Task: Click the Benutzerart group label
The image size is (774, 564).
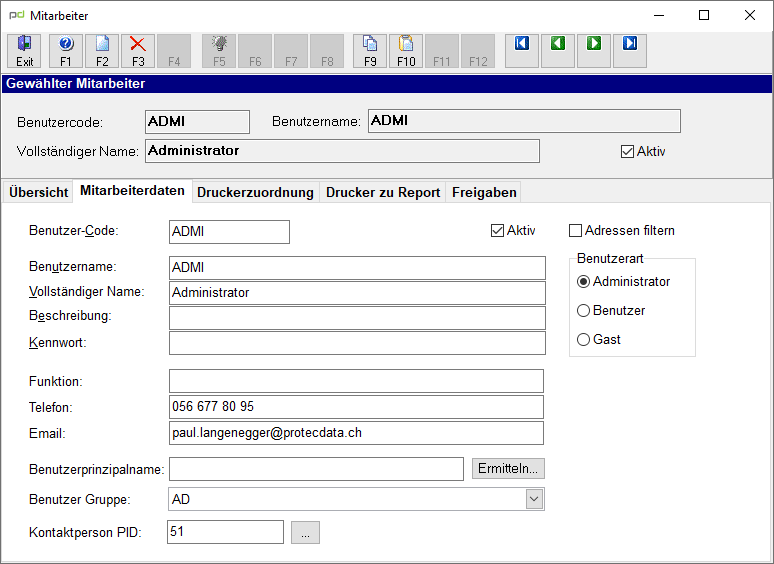Action: pyautogui.click(x=610, y=259)
